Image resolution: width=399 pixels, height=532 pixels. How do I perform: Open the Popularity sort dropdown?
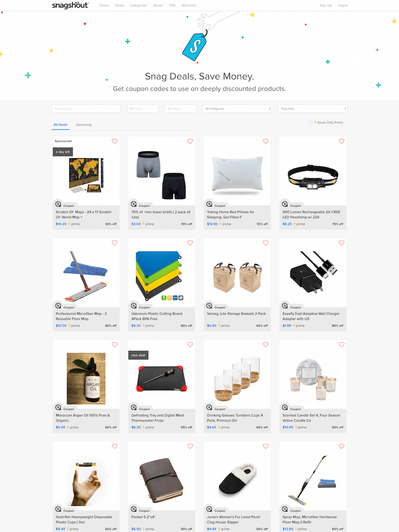pyautogui.click(x=313, y=109)
